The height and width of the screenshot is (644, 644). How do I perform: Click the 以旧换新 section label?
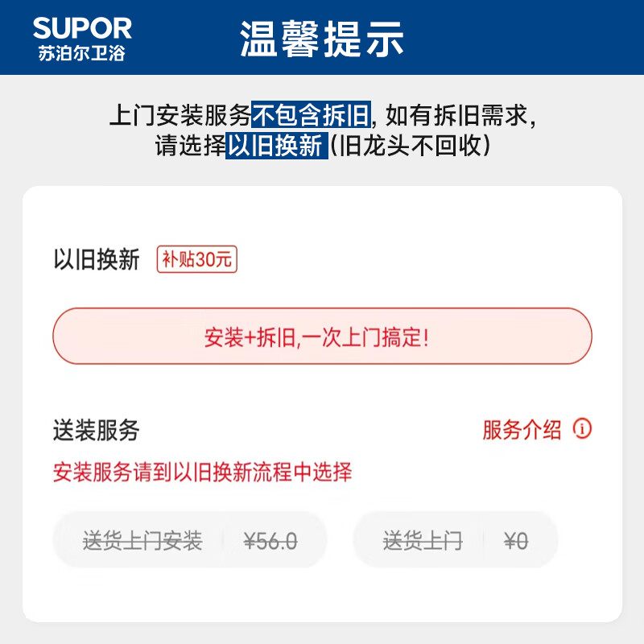tap(97, 260)
